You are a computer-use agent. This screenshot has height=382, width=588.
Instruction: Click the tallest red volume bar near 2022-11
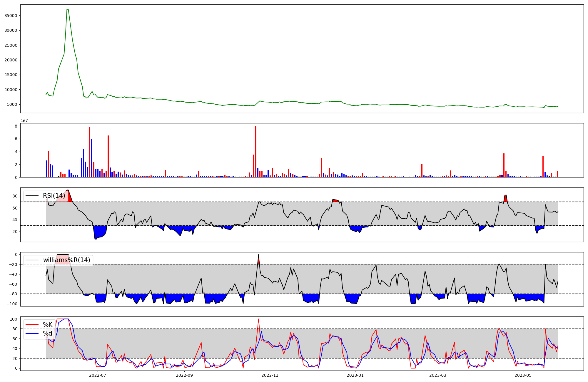pos(256,151)
